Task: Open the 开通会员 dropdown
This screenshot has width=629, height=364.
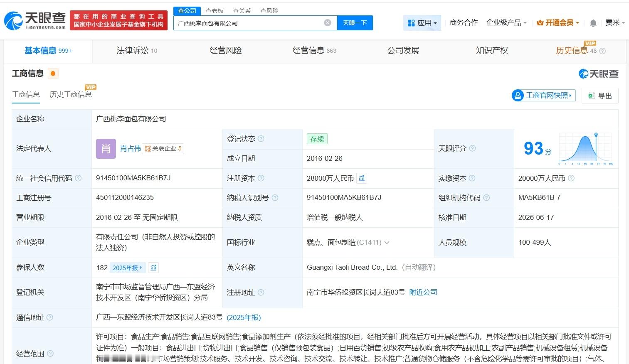Action: (x=557, y=23)
